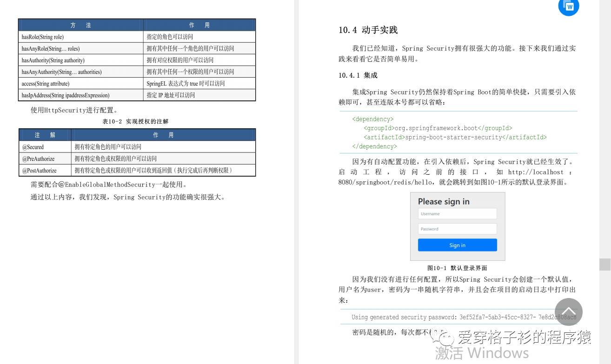
Task: Click the opening '<dependency>' code line
Action: click(x=373, y=119)
